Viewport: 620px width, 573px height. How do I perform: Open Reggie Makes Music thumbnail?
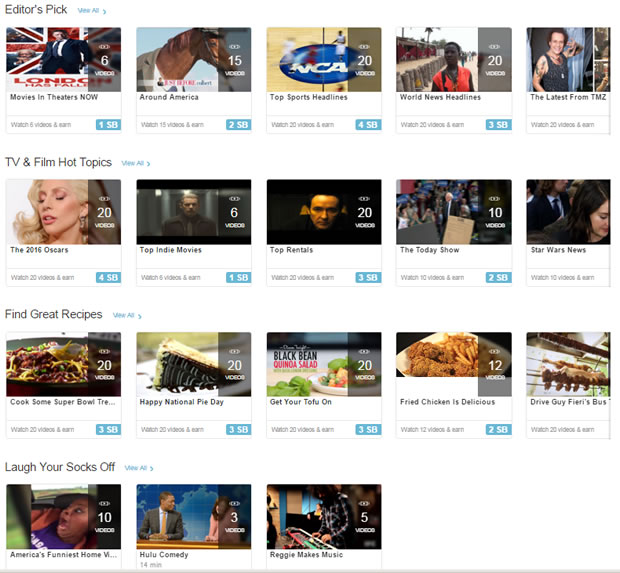(x=324, y=516)
